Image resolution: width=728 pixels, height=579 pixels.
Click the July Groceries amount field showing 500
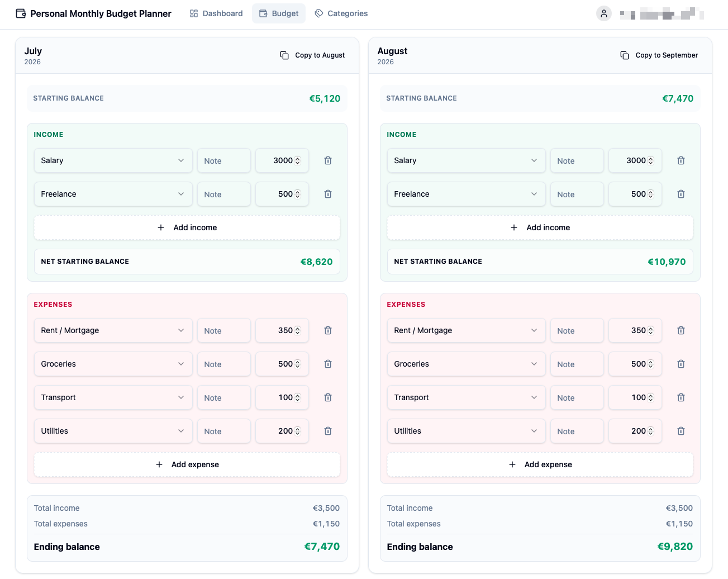coord(282,364)
